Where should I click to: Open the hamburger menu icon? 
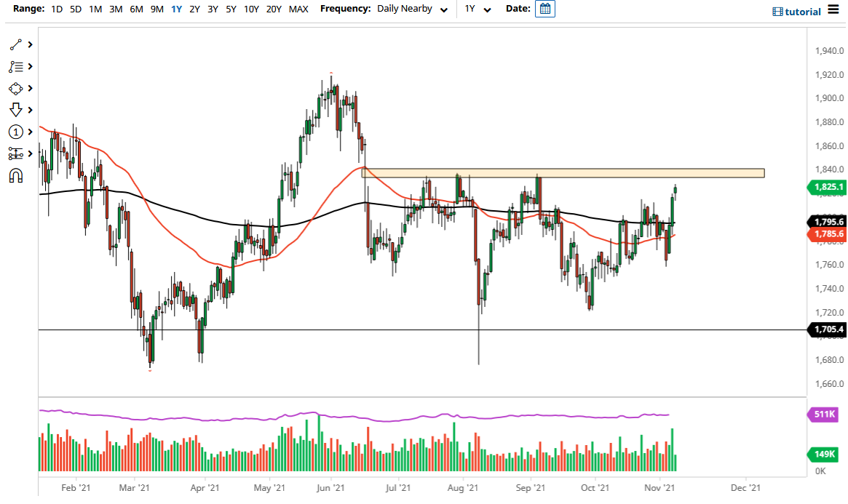(x=833, y=9)
